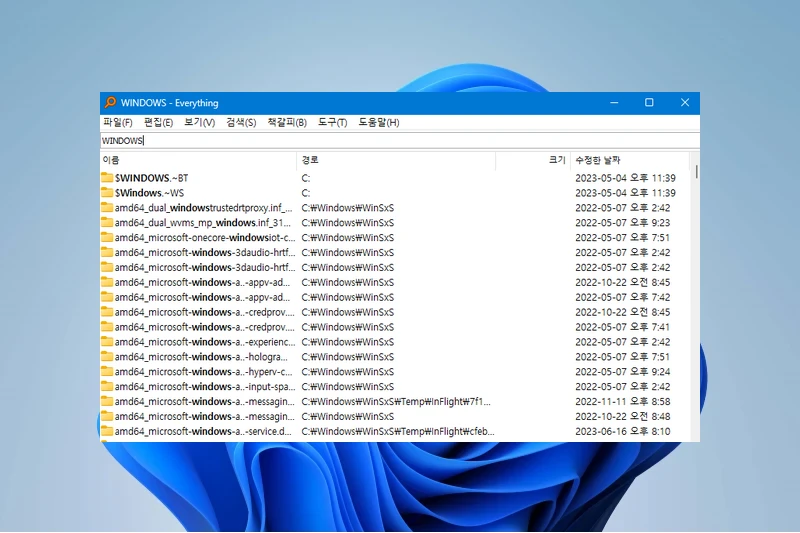Select amd64_microsoft-windows-a..-service.d... entry

pos(204,432)
